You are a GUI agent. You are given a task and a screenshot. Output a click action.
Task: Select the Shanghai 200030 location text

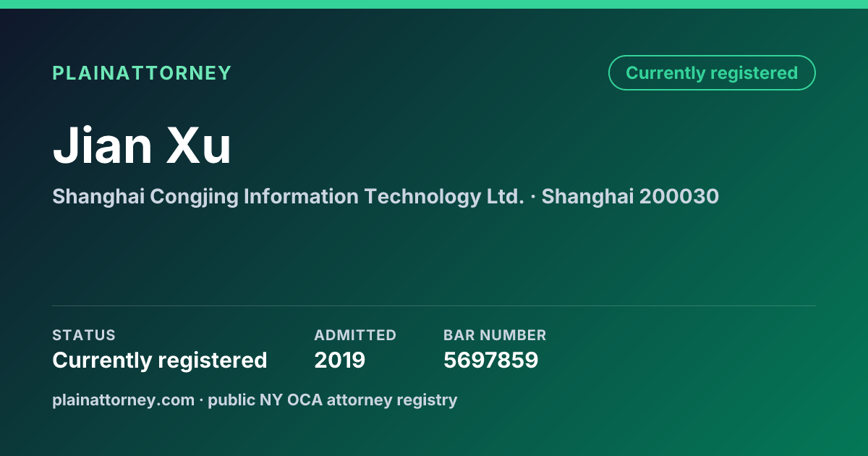point(630,197)
